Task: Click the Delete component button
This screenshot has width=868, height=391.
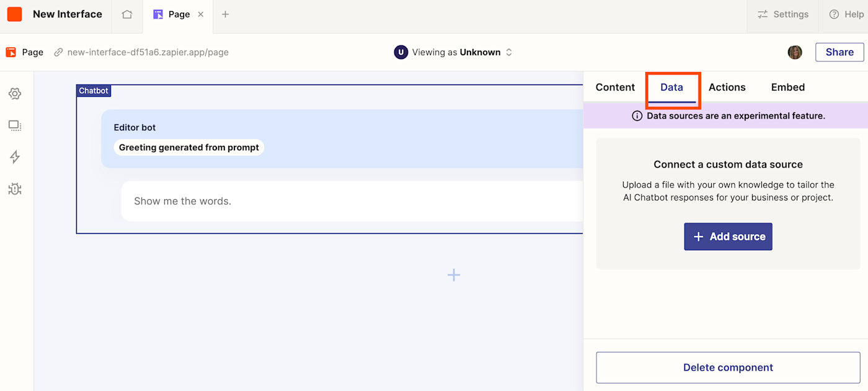Action: coord(728,367)
